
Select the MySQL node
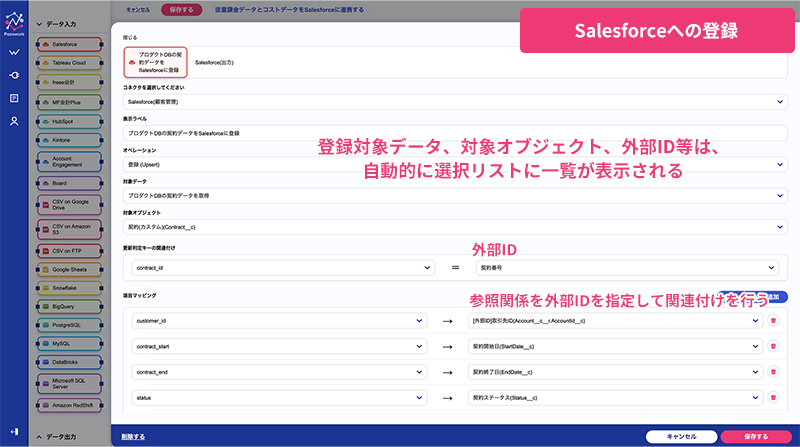pyautogui.click(x=69, y=343)
